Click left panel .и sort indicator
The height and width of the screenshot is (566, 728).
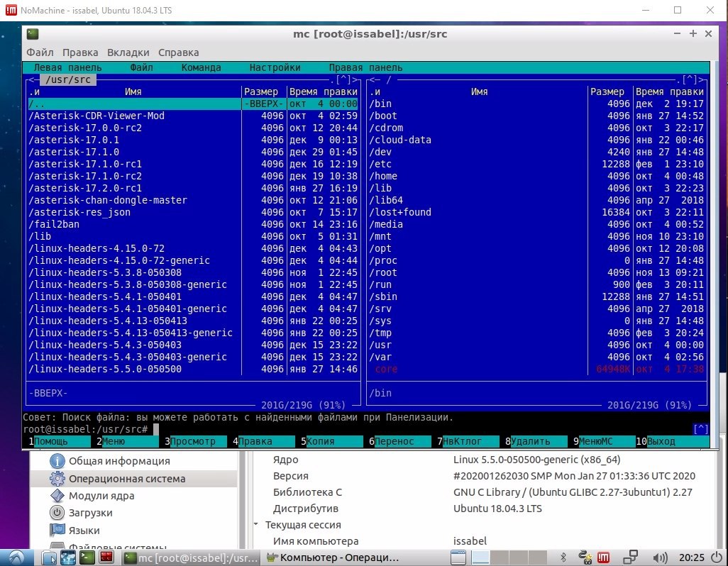point(34,92)
